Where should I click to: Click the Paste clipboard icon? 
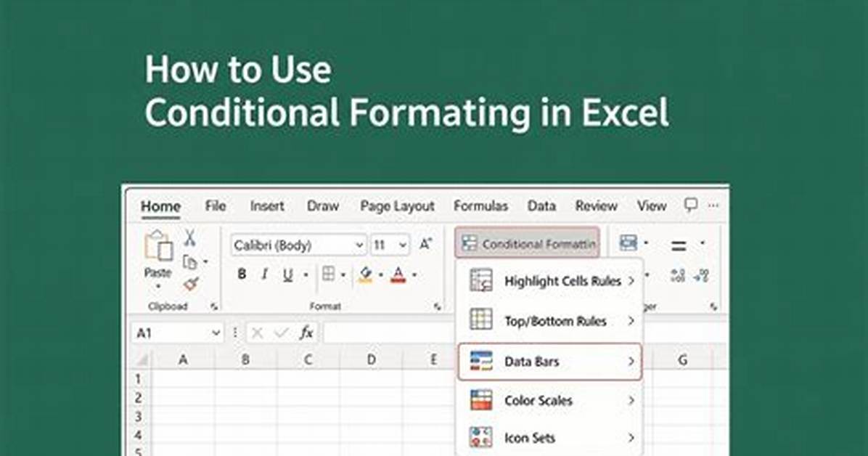coord(158,247)
